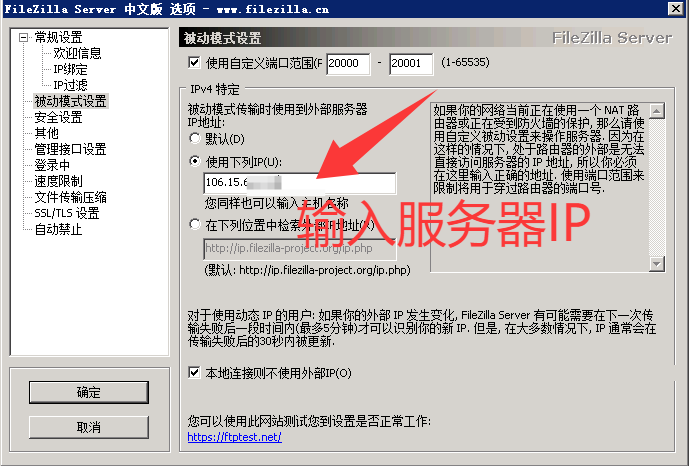Toggle 本地连接则不使用外部IP checkbox

194,373
